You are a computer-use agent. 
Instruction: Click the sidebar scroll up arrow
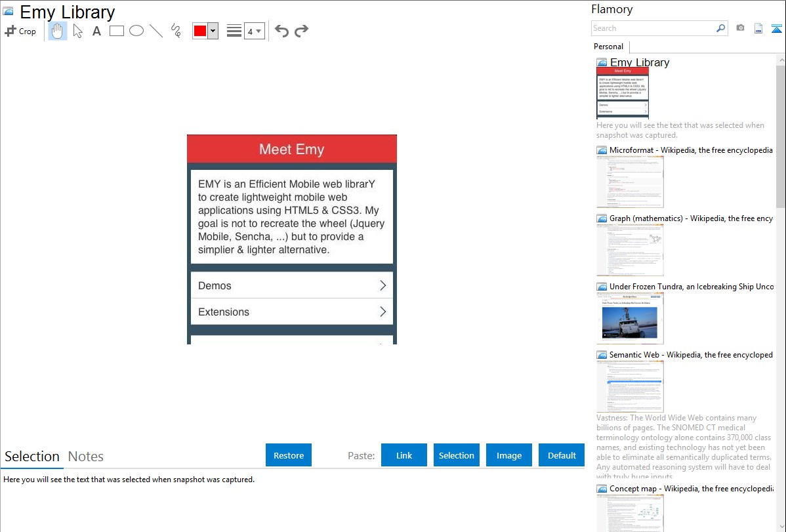781,60
